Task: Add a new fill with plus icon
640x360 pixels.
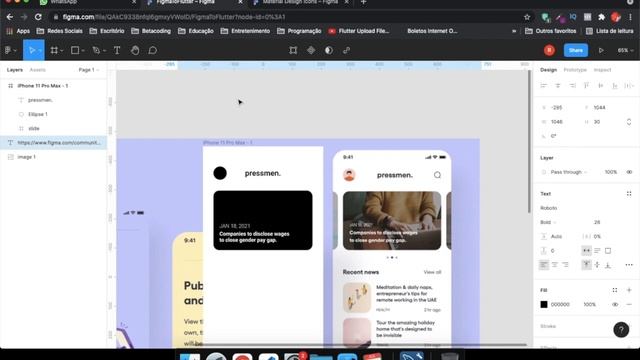Action: [x=629, y=290]
